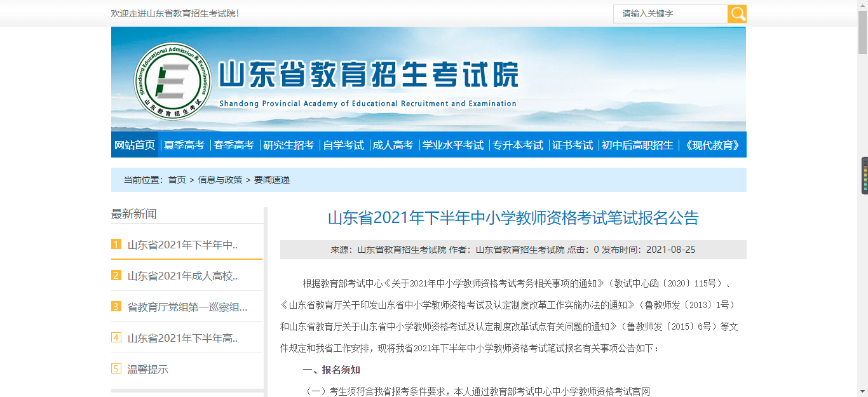Click welcome text 欢迎走进山东省教育招生考试院!
The height and width of the screenshot is (397, 868).
pos(175,13)
